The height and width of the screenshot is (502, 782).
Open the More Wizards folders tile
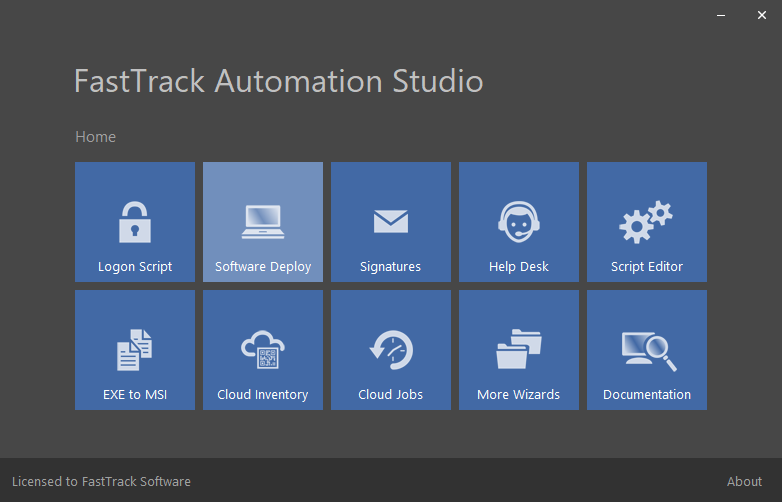(519, 350)
